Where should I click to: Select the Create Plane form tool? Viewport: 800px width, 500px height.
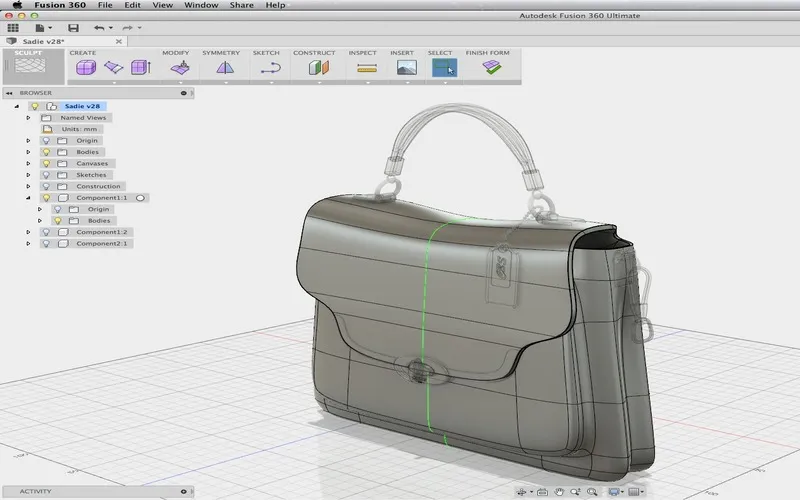[113, 67]
